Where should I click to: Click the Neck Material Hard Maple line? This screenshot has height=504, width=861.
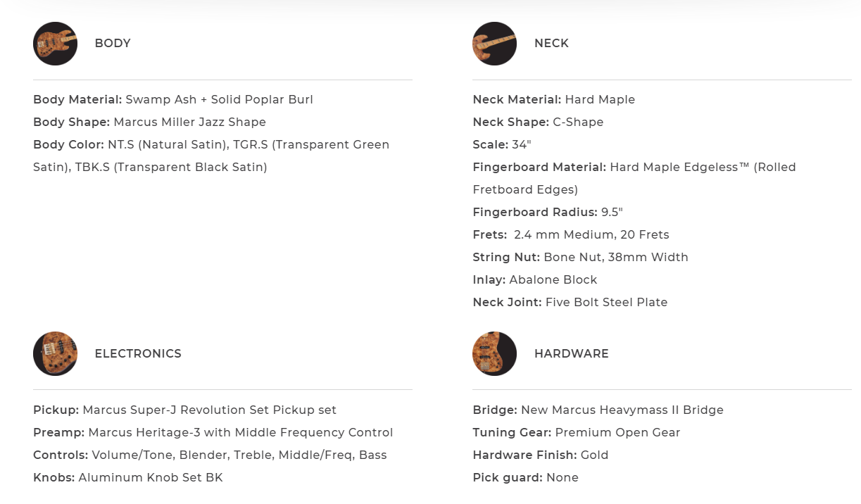(553, 100)
